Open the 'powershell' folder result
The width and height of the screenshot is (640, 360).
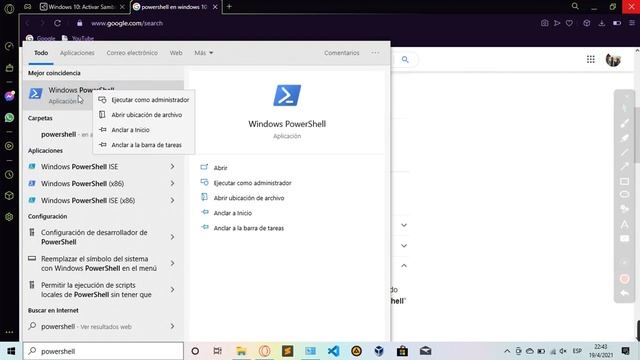pos(58,134)
